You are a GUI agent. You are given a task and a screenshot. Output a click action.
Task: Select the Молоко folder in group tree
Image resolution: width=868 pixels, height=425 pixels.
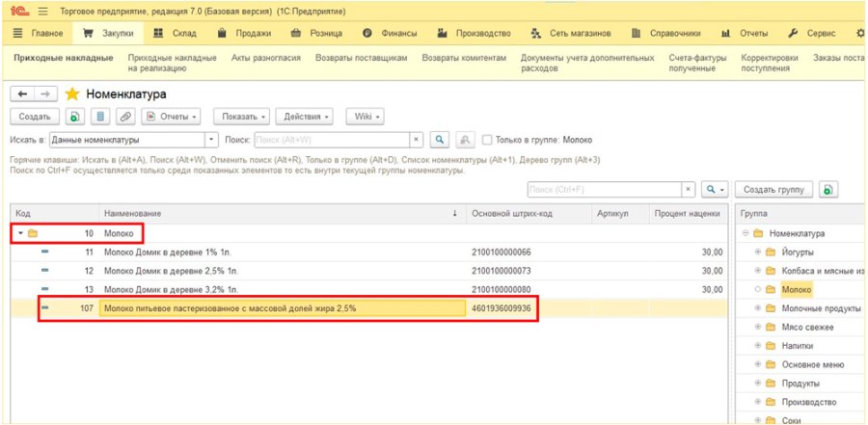tap(796, 289)
